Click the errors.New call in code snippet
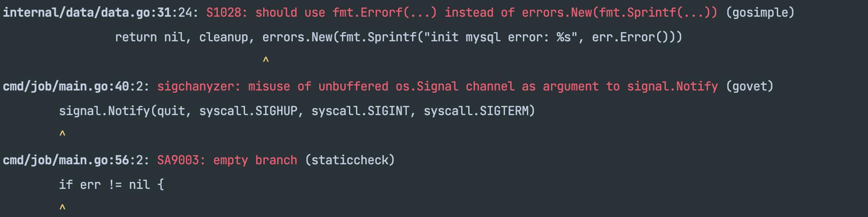The image size is (868, 217). (297, 37)
